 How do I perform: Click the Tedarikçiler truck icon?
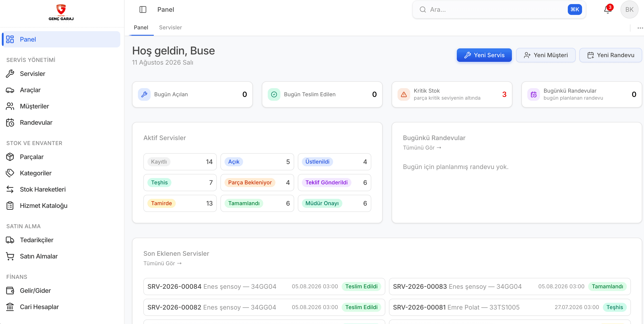click(10, 240)
